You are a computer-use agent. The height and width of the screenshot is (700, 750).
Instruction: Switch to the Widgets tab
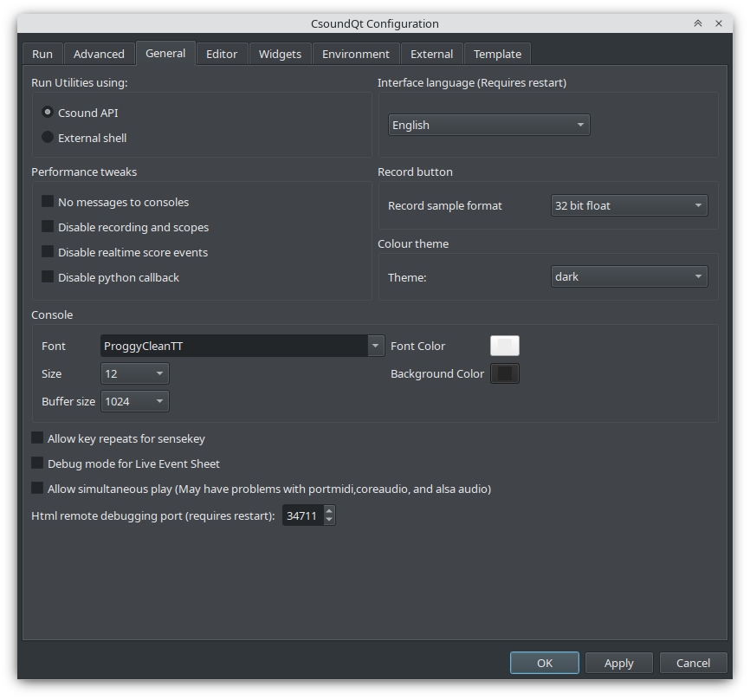(280, 54)
